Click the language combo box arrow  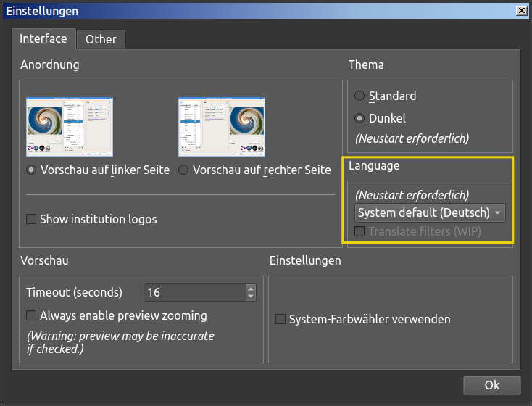(498, 213)
